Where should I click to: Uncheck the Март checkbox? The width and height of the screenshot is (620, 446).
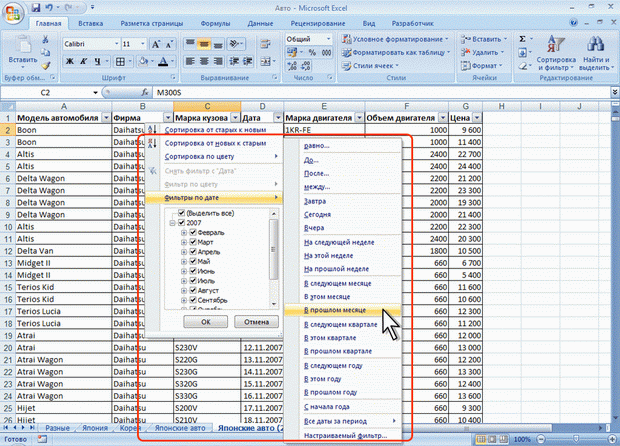[193, 242]
